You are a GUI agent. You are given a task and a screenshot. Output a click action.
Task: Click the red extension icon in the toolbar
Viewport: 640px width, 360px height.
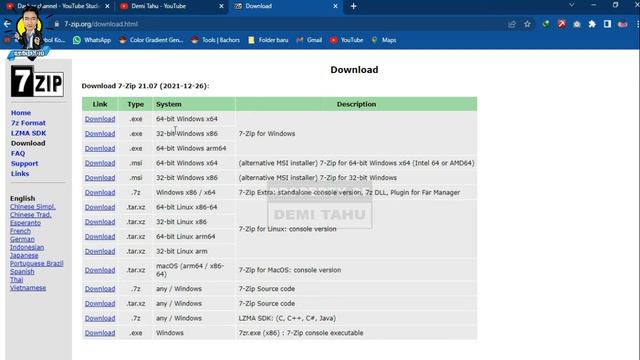[x=561, y=24]
